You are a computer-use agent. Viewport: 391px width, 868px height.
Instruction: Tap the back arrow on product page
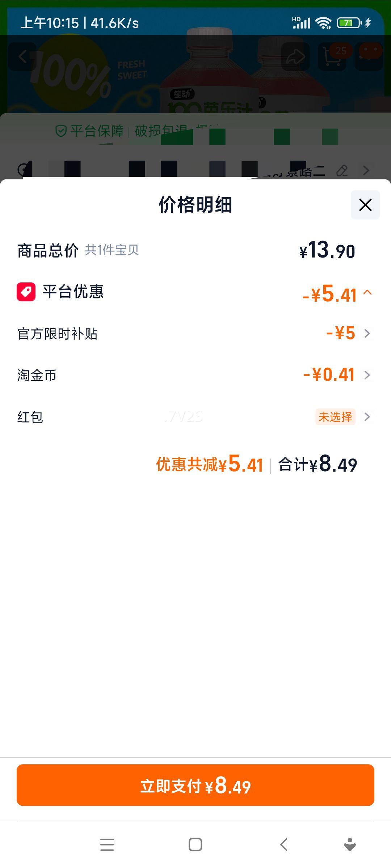point(22,56)
